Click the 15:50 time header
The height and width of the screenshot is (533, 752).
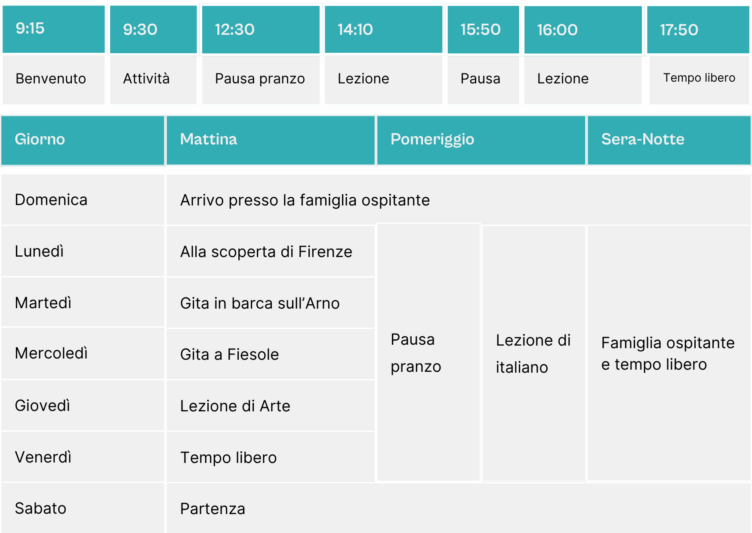point(482,30)
